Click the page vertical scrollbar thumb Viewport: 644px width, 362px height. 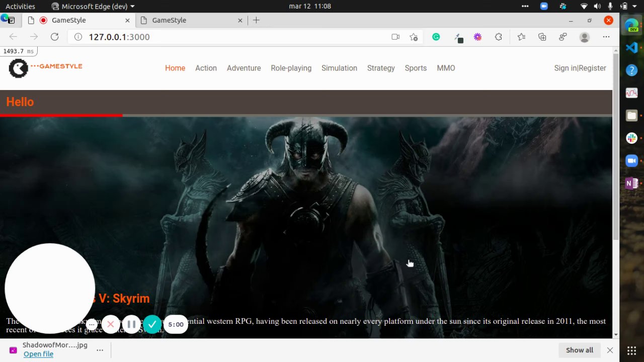(616, 146)
